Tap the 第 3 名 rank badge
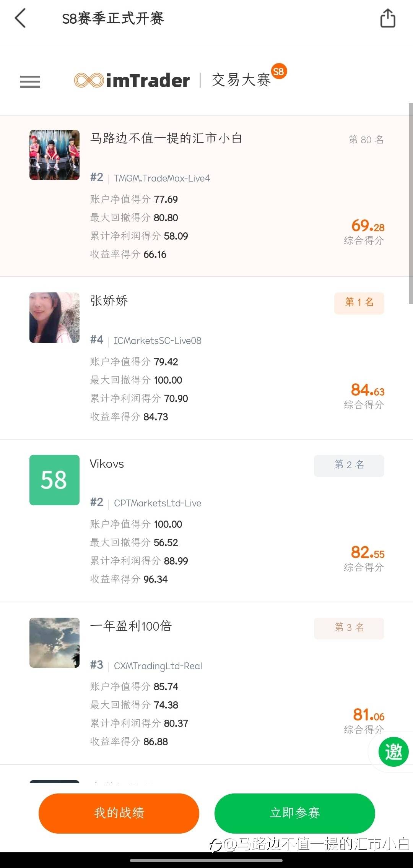Screen dimensions: 413x868 [x=349, y=628]
